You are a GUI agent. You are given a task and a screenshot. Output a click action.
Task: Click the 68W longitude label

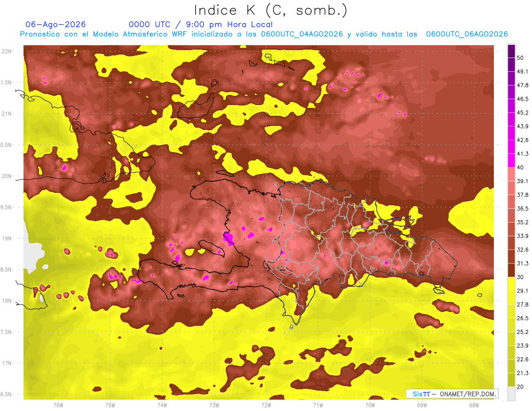coord(474,405)
